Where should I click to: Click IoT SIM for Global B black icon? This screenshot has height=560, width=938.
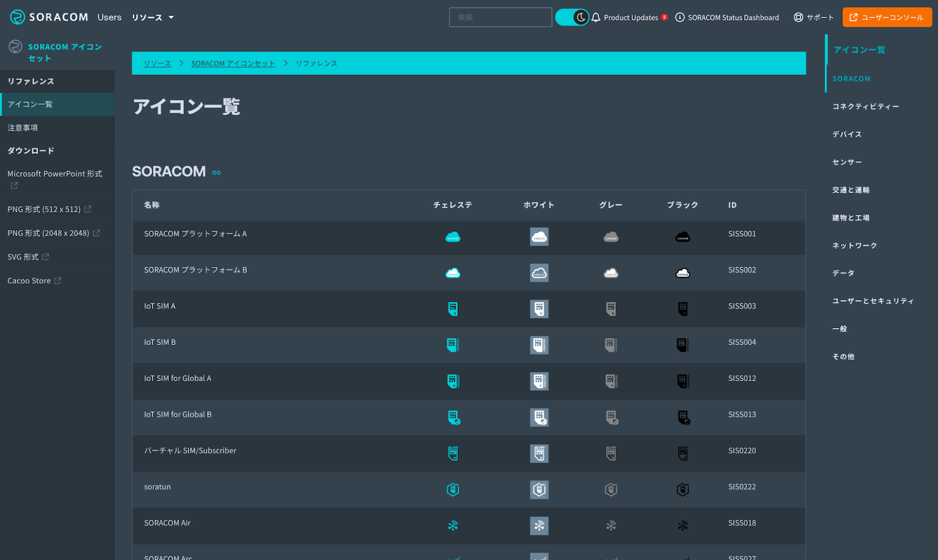coord(684,417)
